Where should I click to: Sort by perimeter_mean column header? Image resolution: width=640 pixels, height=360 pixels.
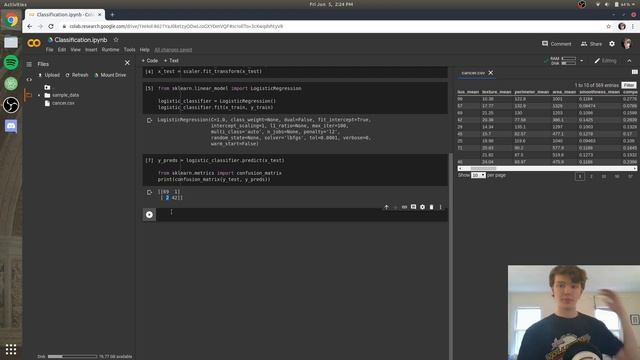tap(531, 92)
